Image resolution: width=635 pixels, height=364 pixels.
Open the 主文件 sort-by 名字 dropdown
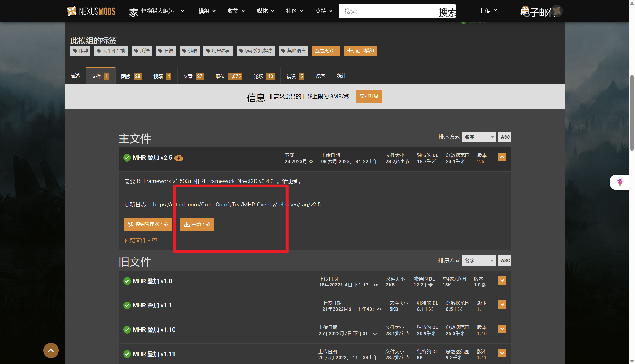pos(479,137)
